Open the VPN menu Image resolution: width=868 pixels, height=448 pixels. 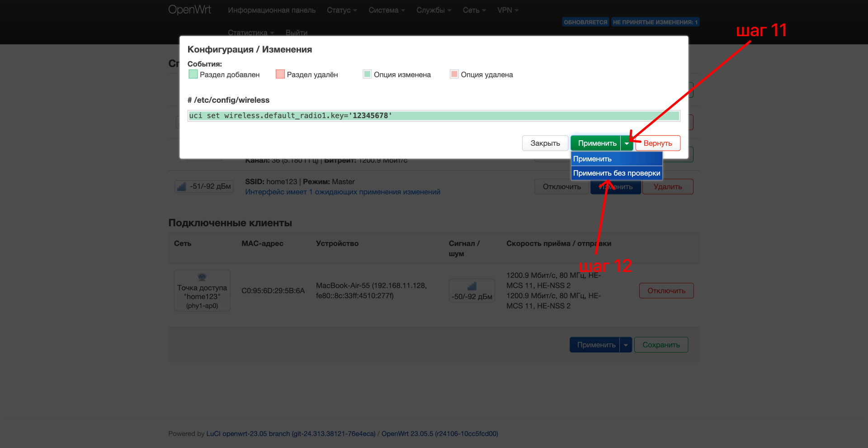[x=508, y=10]
